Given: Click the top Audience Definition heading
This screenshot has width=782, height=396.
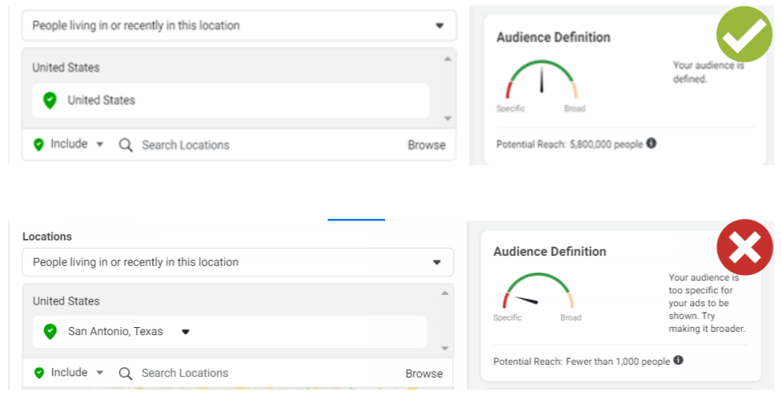Looking at the screenshot, I should click(553, 37).
